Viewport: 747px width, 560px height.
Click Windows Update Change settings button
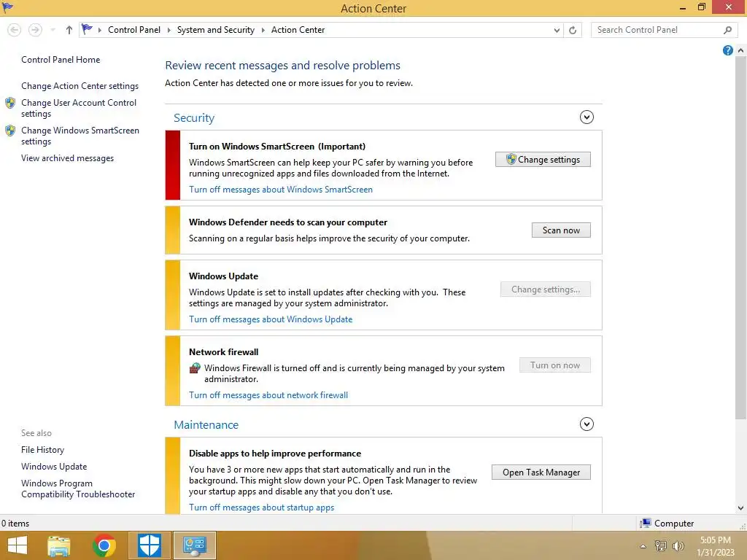click(545, 289)
